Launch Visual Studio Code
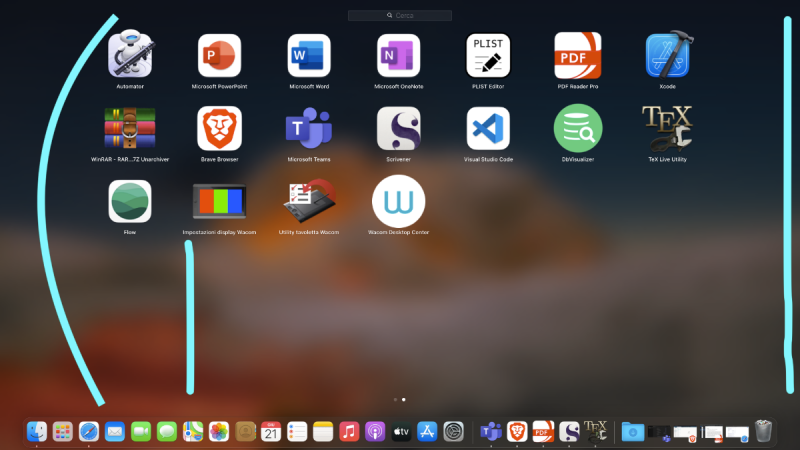 [488, 128]
